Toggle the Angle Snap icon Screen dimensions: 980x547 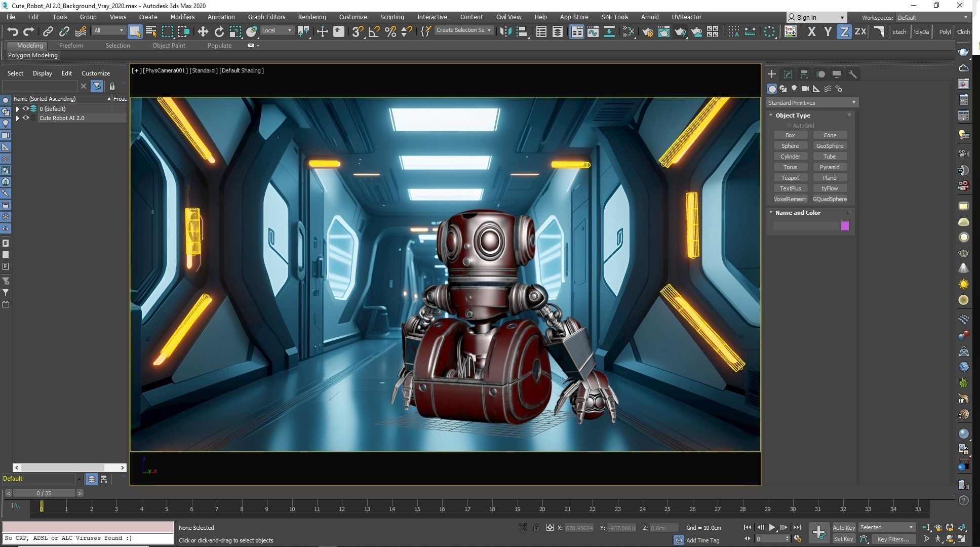tap(374, 32)
